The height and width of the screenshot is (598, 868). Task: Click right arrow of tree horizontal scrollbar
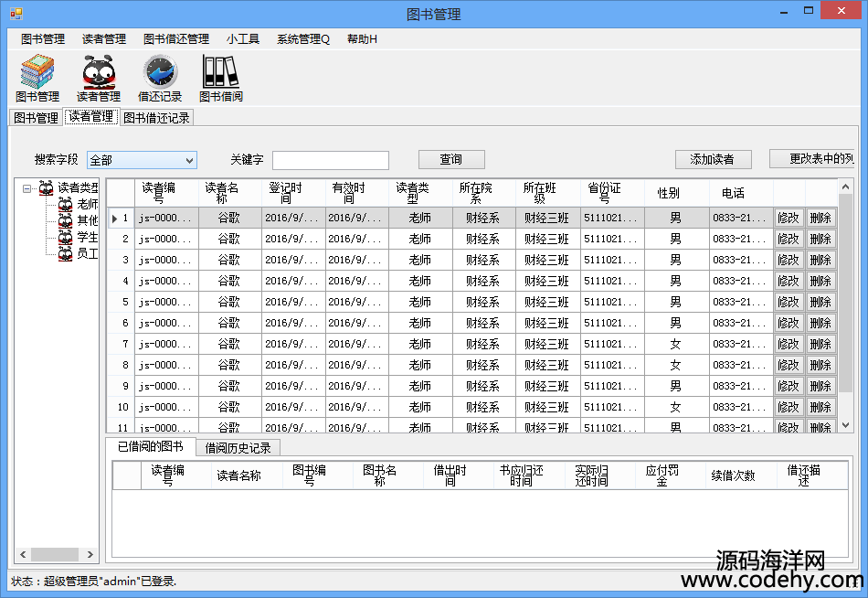tap(90, 555)
